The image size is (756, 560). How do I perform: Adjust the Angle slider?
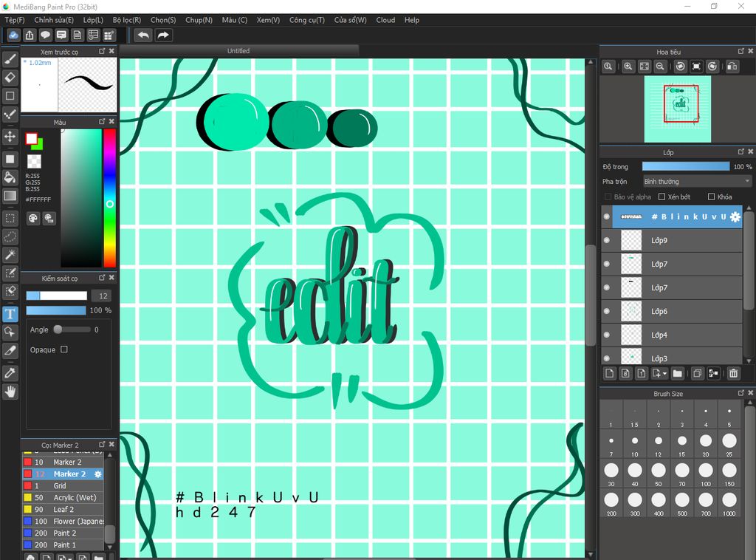pyautogui.click(x=72, y=329)
